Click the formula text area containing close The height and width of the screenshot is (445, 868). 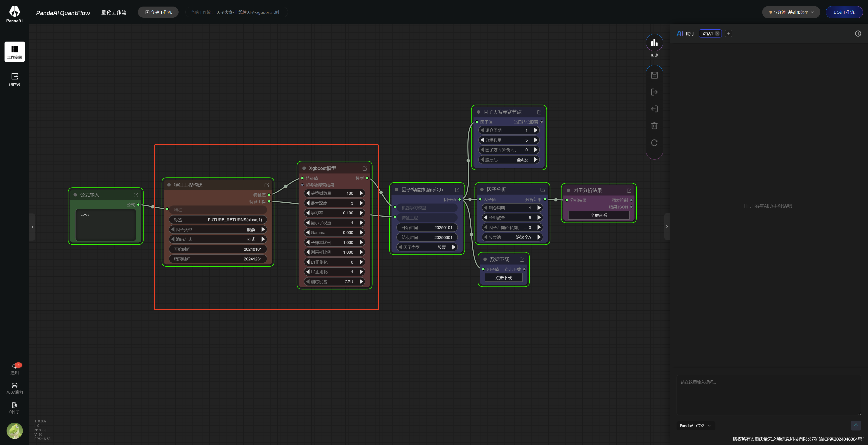tap(106, 225)
